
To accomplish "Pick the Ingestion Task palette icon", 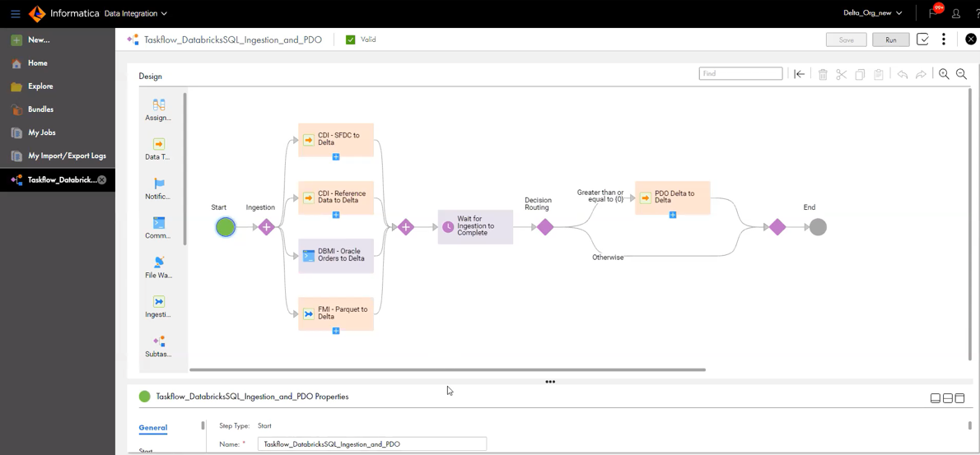I will (159, 302).
